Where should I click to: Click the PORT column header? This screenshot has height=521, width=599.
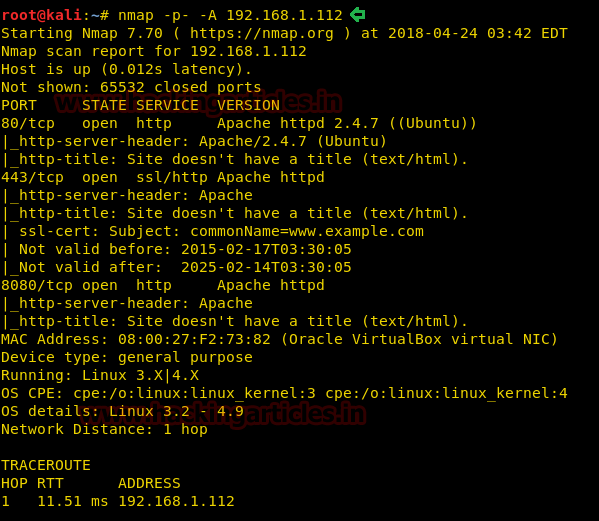[x=19, y=105]
